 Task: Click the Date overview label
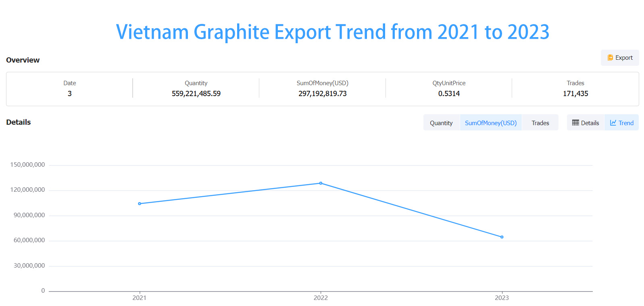pyautogui.click(x=70, y=83)
